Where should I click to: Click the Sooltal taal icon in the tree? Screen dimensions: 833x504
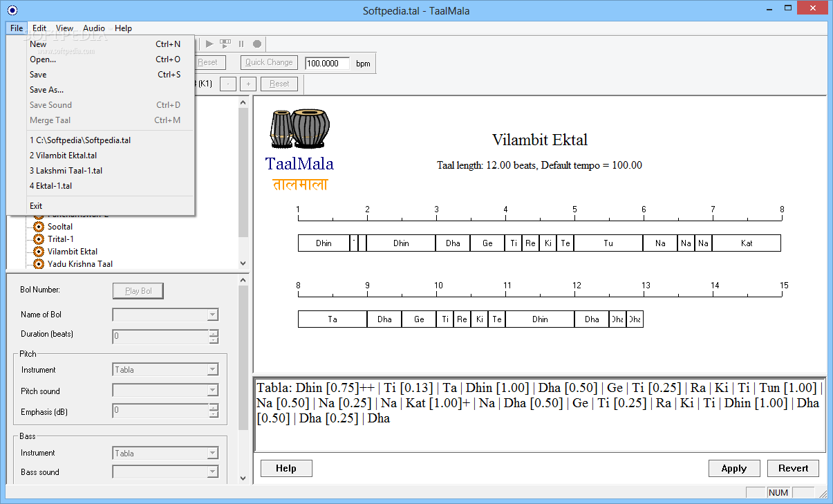click(39, 227)
